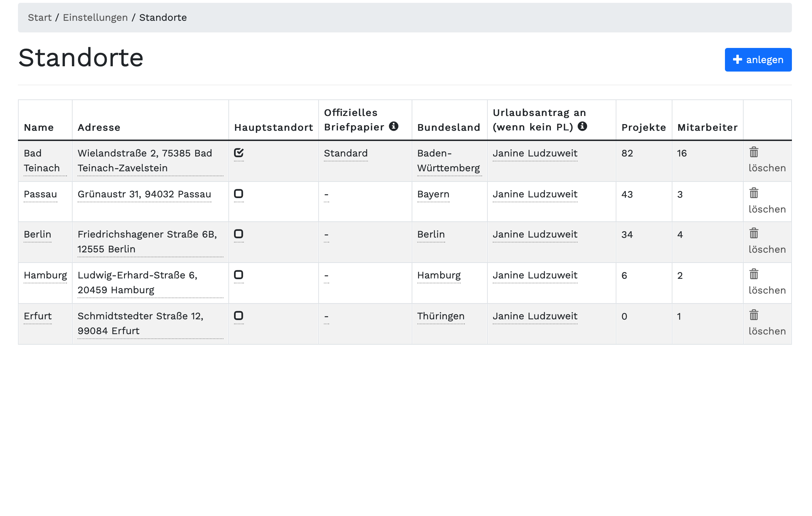The image size is (812, 516).
Task: Click löschen text for Berlin
Action: [x=767, y=249]
